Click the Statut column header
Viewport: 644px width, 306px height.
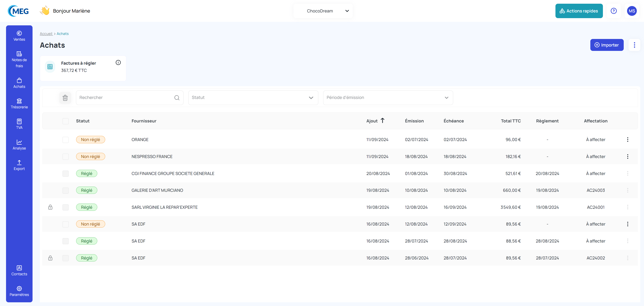tap(83, 121)
